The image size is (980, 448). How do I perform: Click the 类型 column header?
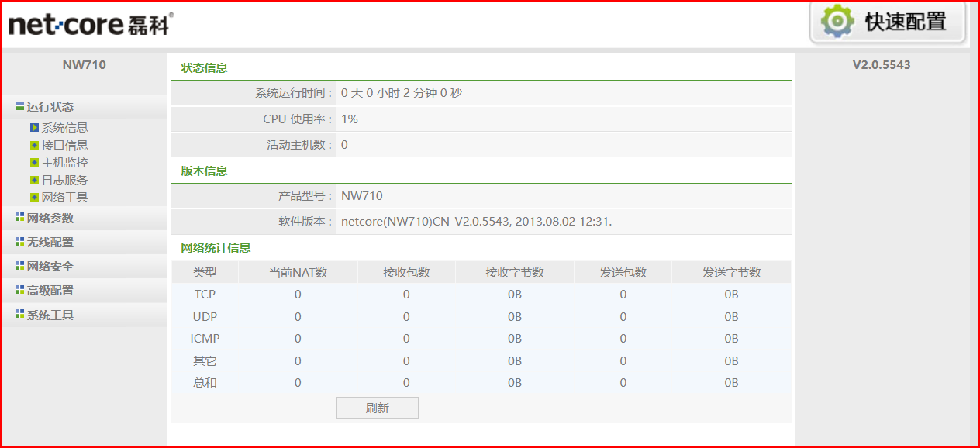tap(205, 273)
